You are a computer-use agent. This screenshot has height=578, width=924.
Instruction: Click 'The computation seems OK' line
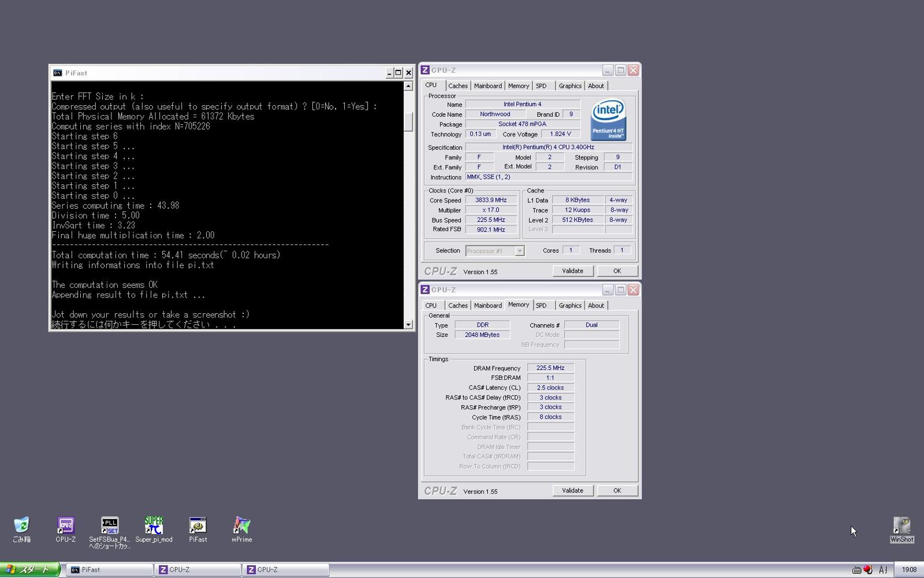[105, 284]
